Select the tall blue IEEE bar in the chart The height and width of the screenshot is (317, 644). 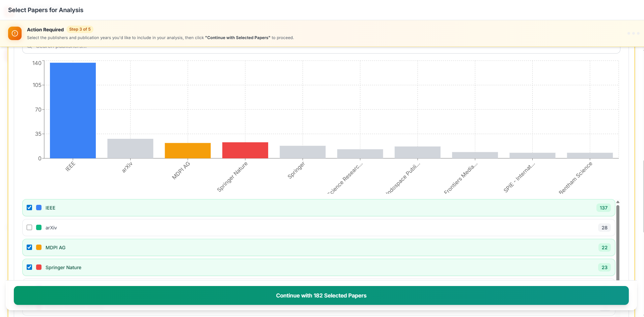click(72, 109)
